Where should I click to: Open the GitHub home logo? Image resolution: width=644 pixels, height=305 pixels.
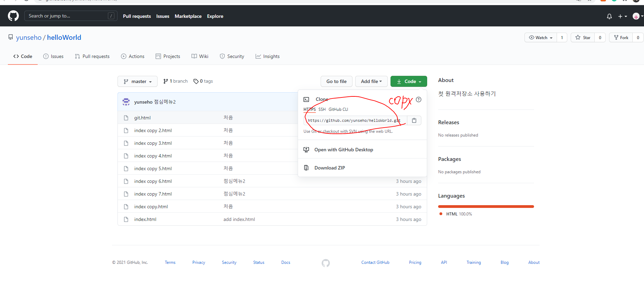coord(13,16)
